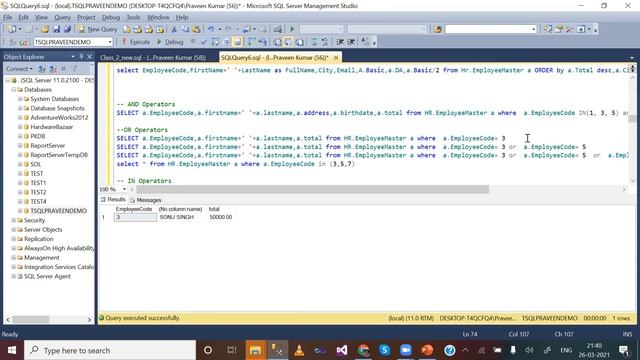This screenshot has width=640, height=360.
Task: Click the EmployeeCode cell with value 3
Action: click(x=135, y=217)
